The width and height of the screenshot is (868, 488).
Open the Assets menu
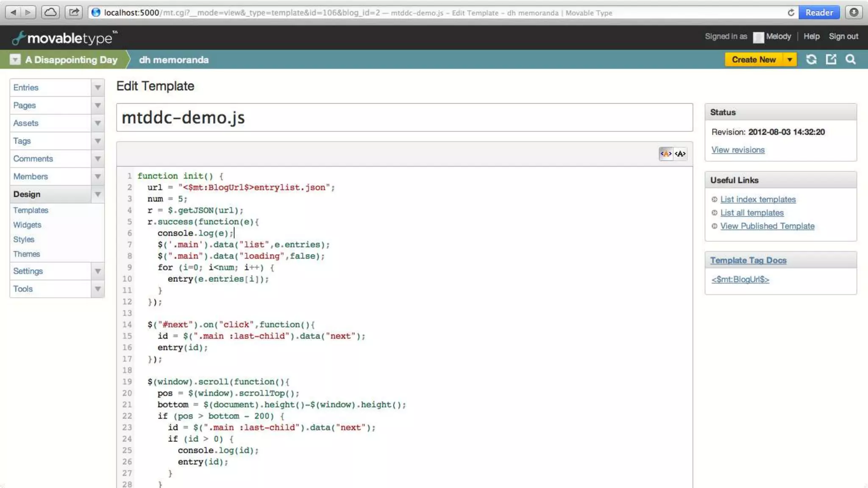(50, 123)
